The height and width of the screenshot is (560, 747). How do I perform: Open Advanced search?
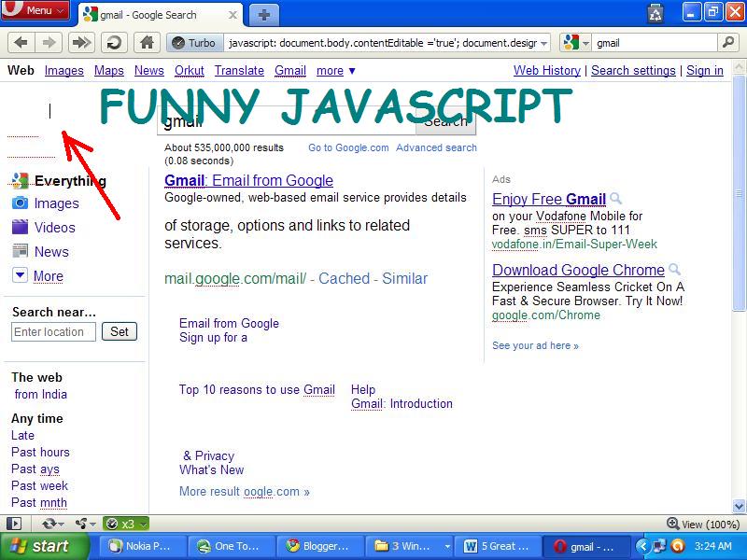(437, 147)
